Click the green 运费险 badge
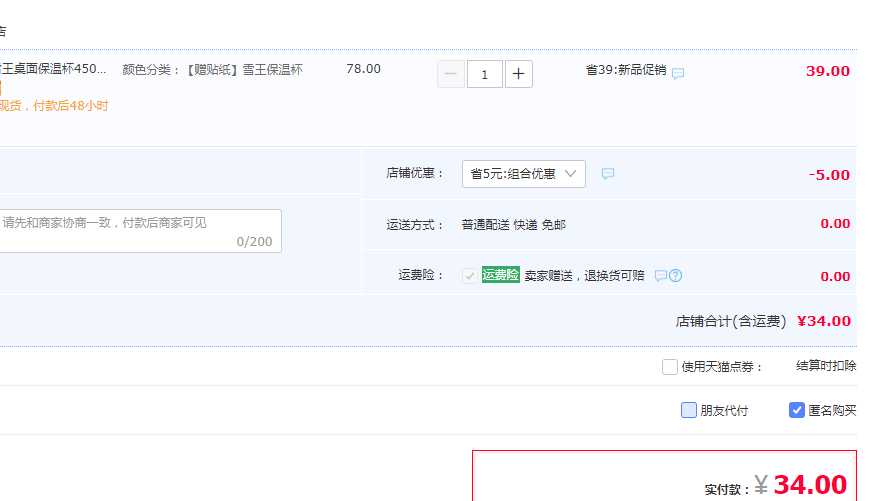This screenshot has height=501, width=869. click(500, 275)
